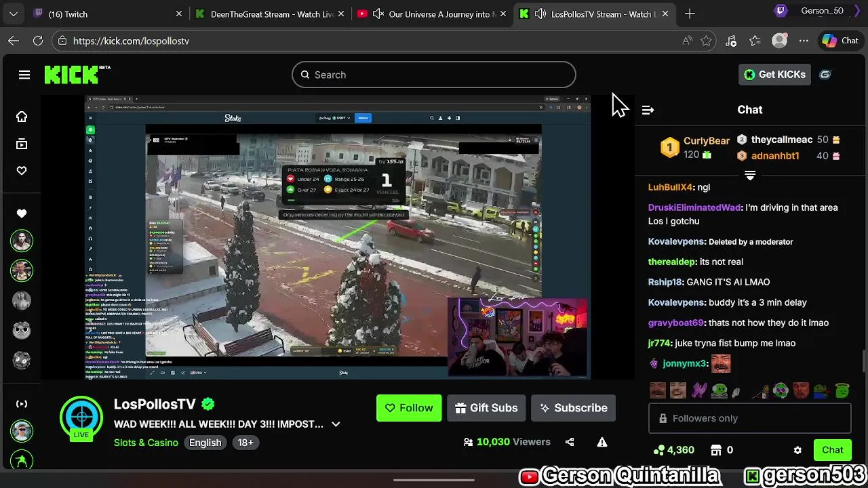Open Following outline heart icon
The height and width of the screenshot is (488, 868).
tap(22, 171)
